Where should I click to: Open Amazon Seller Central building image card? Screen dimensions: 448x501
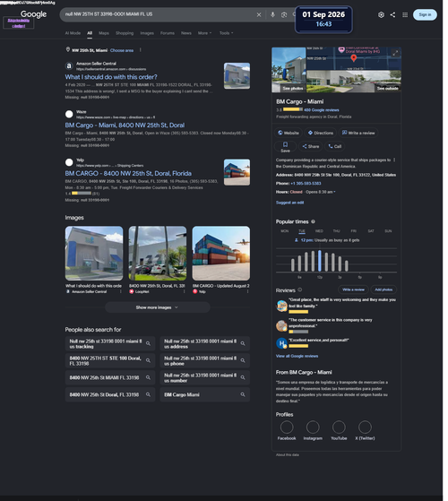click(x=94, y=254)
